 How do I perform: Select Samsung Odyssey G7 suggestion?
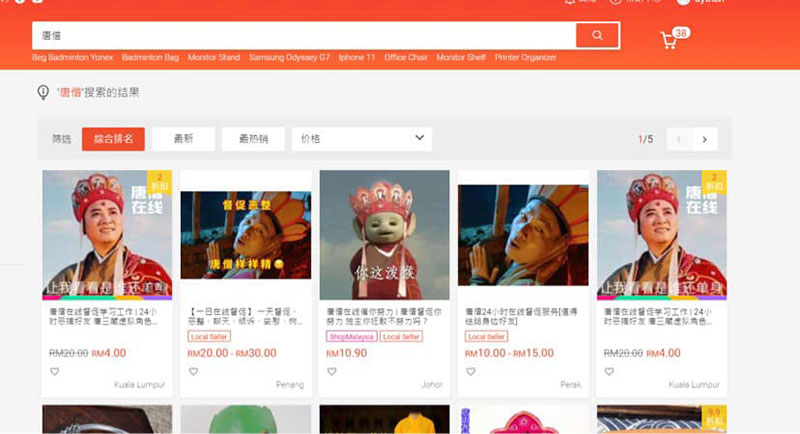(289, 57)
